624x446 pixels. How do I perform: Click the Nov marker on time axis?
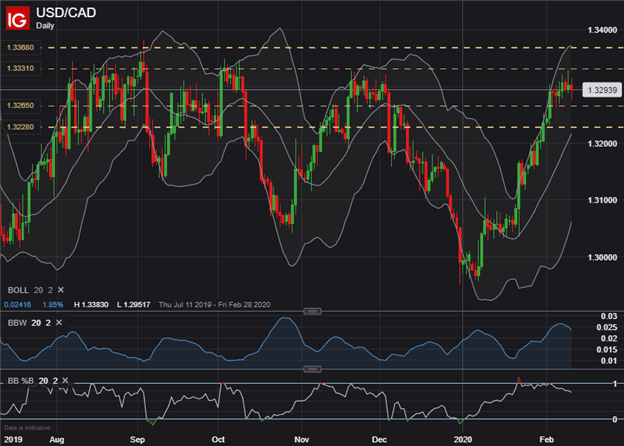(301, 438)
